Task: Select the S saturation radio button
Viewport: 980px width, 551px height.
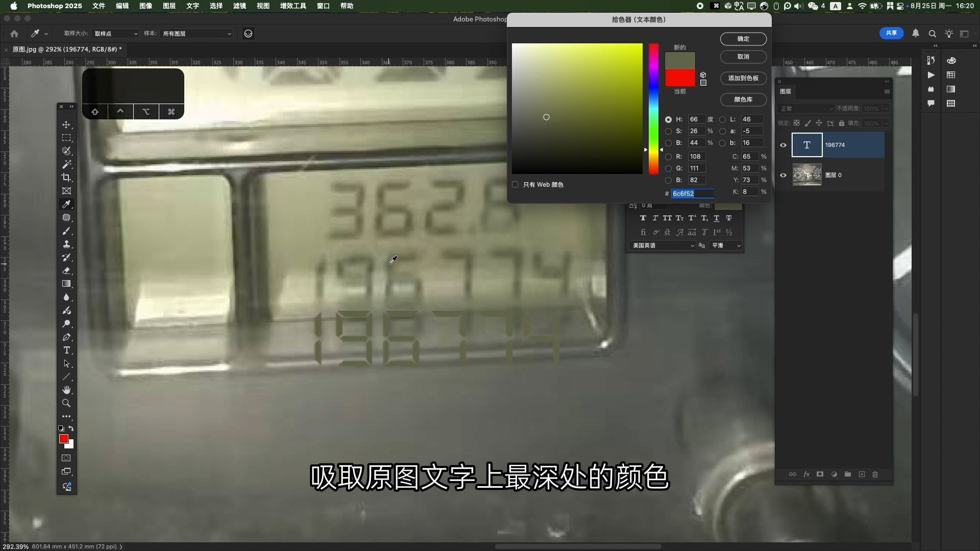Action: tap(668, 131)
